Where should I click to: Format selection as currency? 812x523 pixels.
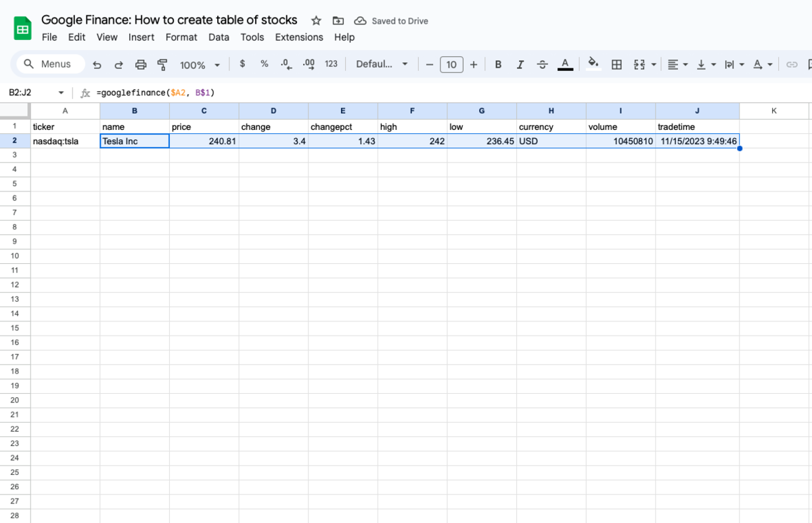pos(242,64)
